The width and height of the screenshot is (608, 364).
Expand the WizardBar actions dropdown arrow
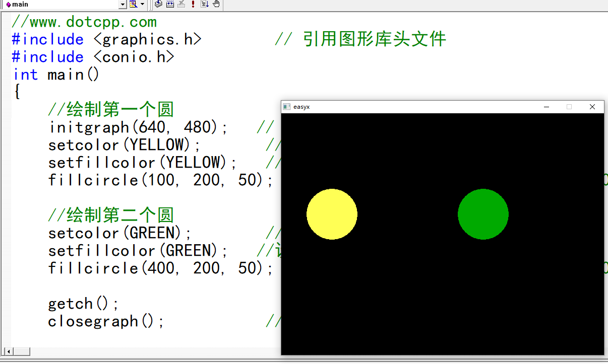pyautogui.click(x=142, y=4)
